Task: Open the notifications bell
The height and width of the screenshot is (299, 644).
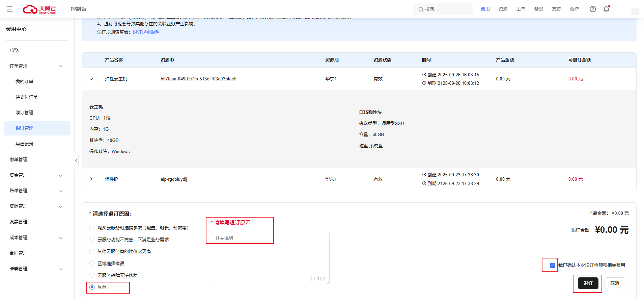Action: click(x=606, y=9)
